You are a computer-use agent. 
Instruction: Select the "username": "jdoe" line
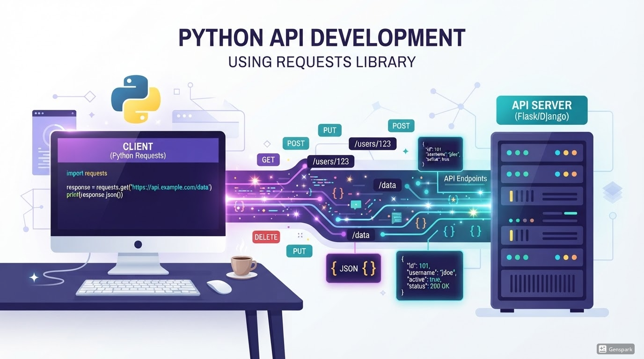pos(432,273)
